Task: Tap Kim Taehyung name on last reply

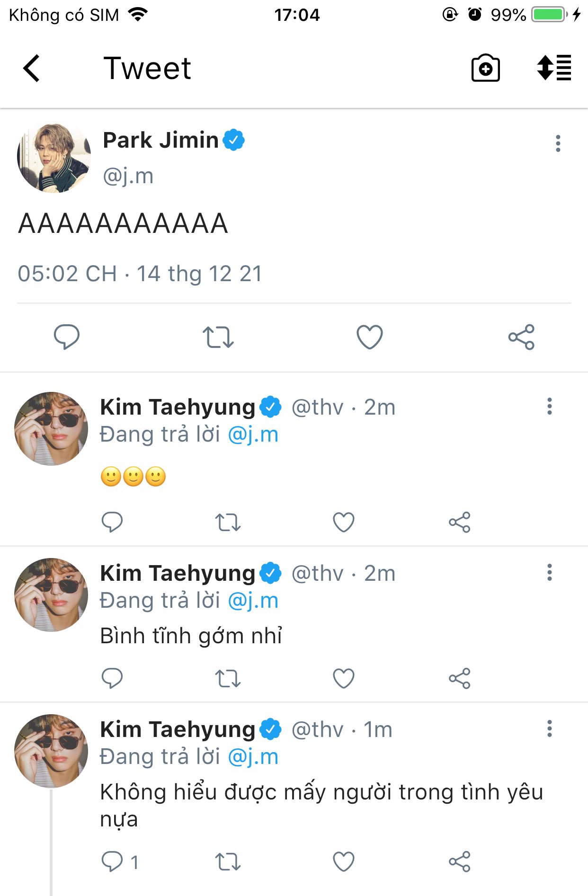Action: (x=178, y=729)
